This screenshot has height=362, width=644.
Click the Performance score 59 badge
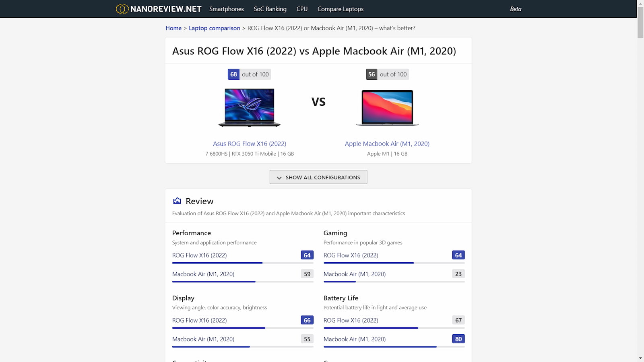[307, 274]
